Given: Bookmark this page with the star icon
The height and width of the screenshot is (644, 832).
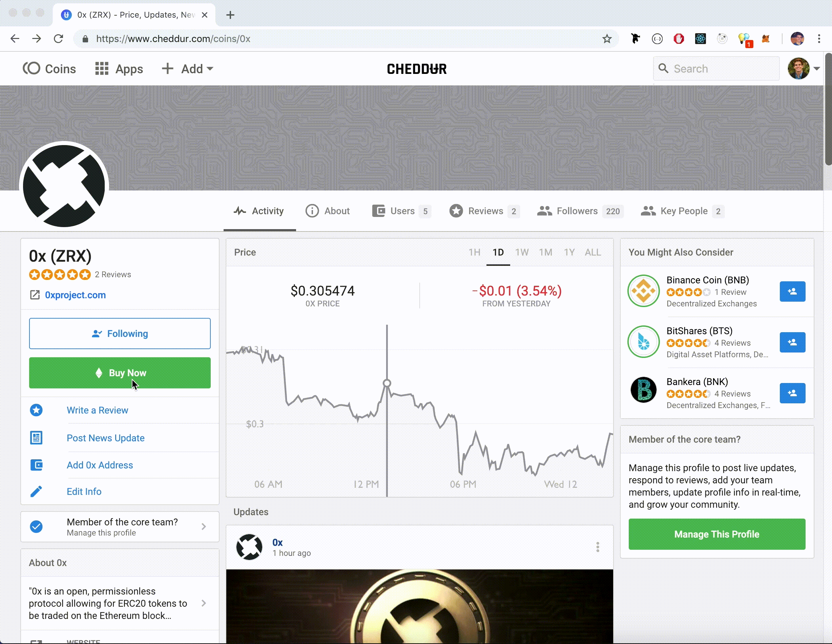Looking at the screenshot, I should (607, 39).
